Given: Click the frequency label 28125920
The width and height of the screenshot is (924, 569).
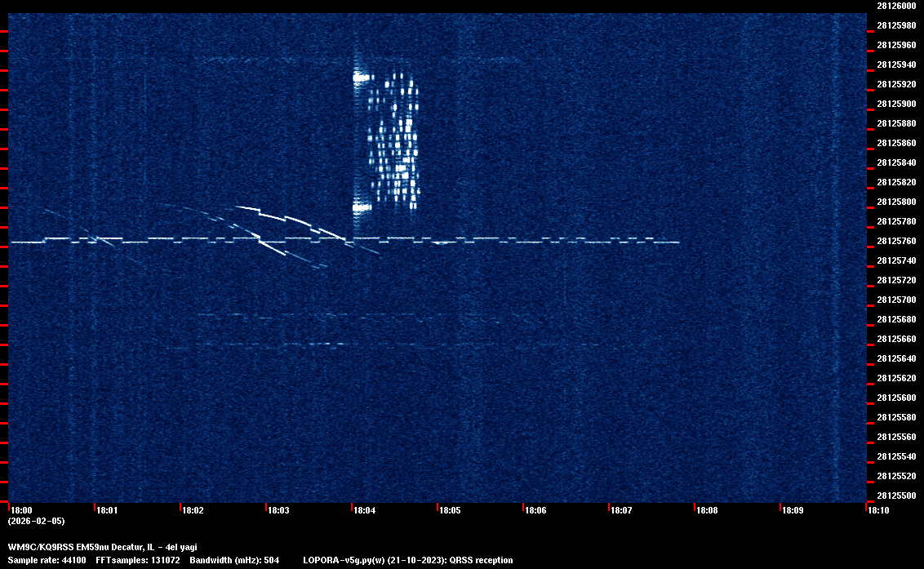Looking at the screenshot, I should (896, 84).
